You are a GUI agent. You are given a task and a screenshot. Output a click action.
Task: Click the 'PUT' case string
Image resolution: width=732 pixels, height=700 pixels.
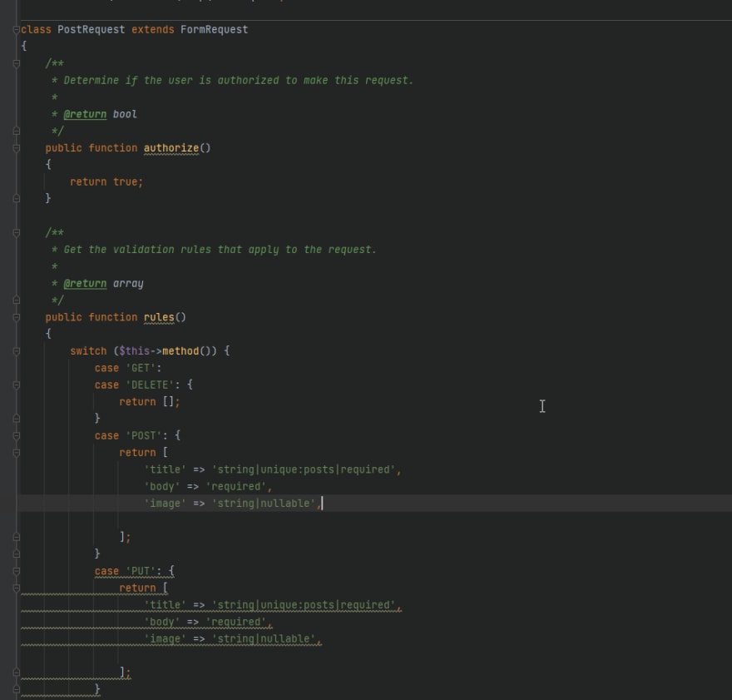point(141,571)
